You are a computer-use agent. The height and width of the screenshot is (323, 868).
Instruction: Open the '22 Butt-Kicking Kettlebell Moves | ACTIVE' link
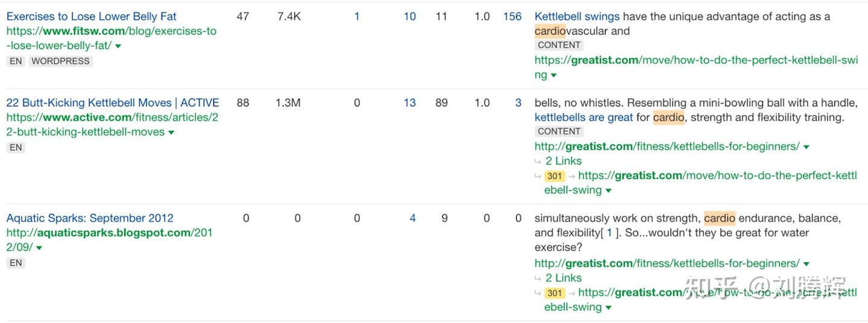(113, 102)
